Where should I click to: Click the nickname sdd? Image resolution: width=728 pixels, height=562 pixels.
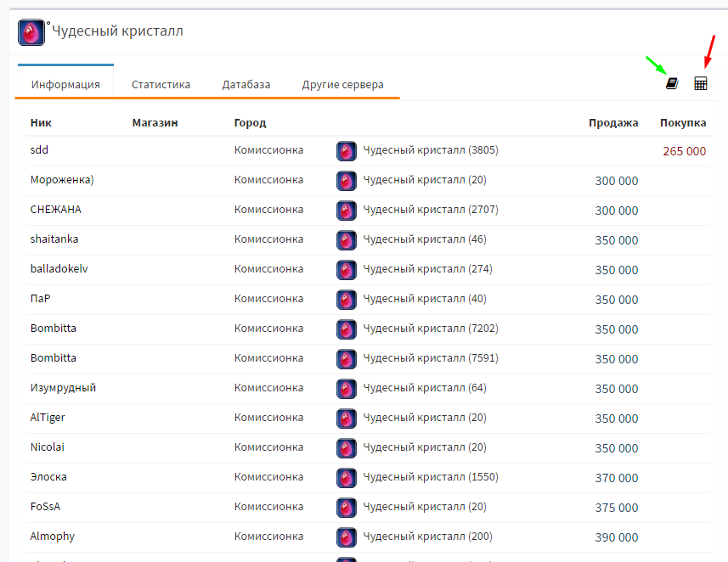[39, 150]
